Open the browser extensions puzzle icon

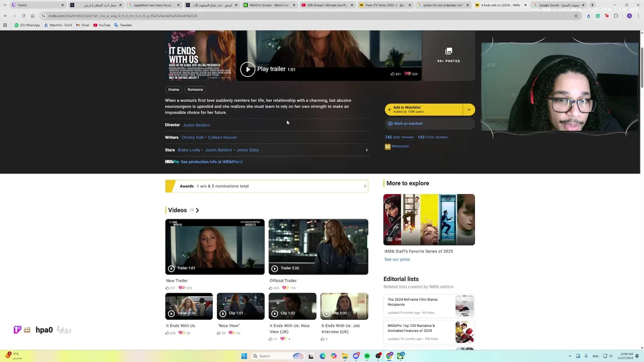pyautogui.click(x=616, y=16)
